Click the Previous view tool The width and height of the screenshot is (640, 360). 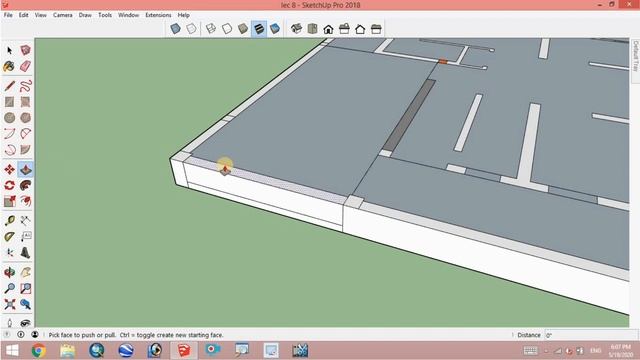pyautogui.click(x=25, y=304)
